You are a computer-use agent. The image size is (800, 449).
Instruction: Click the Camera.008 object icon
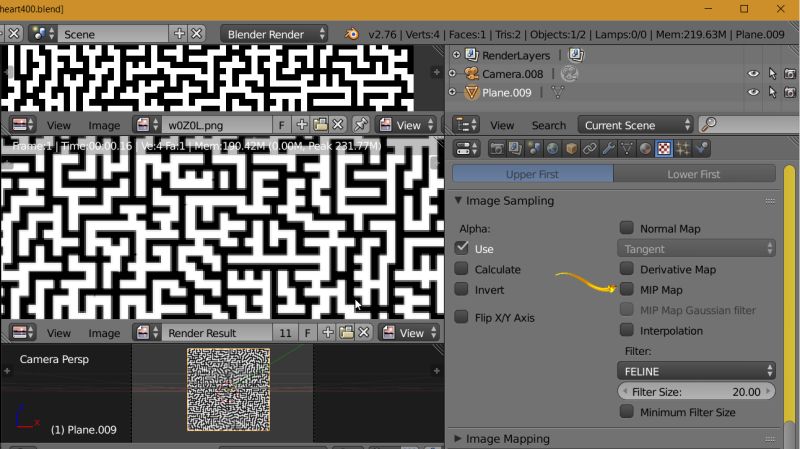pos(471,74)
